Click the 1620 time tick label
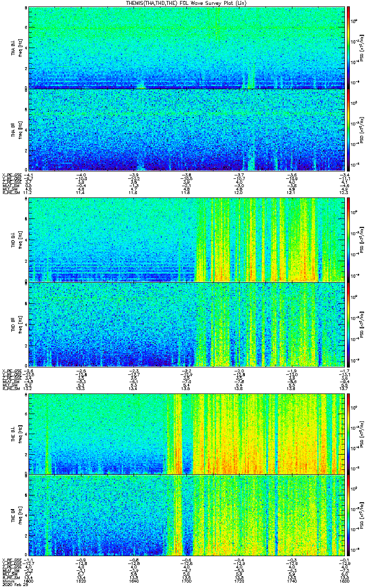The height and width of the screenshot is (588, 368). (x=81, y=581)
